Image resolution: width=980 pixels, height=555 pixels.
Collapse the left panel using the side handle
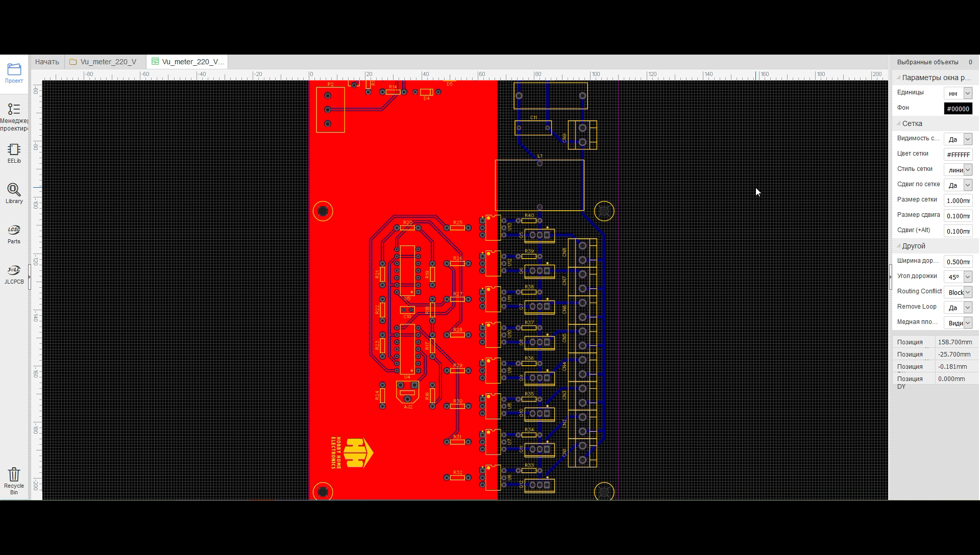point(30,277)
